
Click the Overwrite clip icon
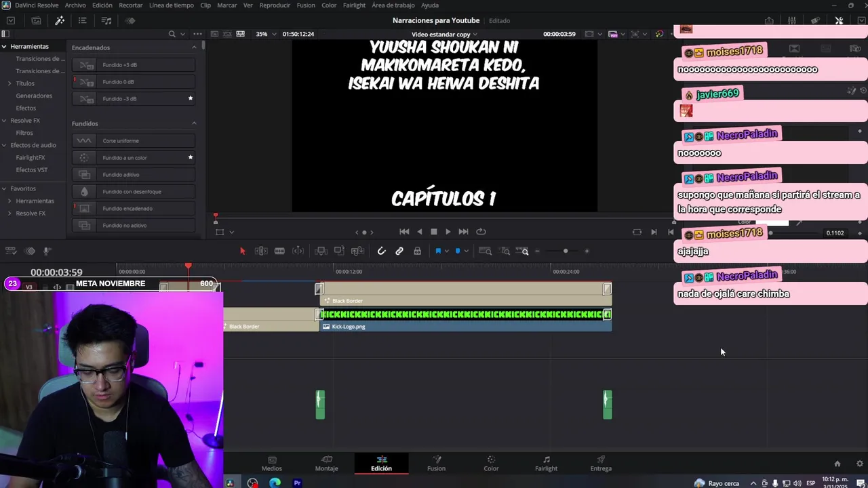coord(339,251)
